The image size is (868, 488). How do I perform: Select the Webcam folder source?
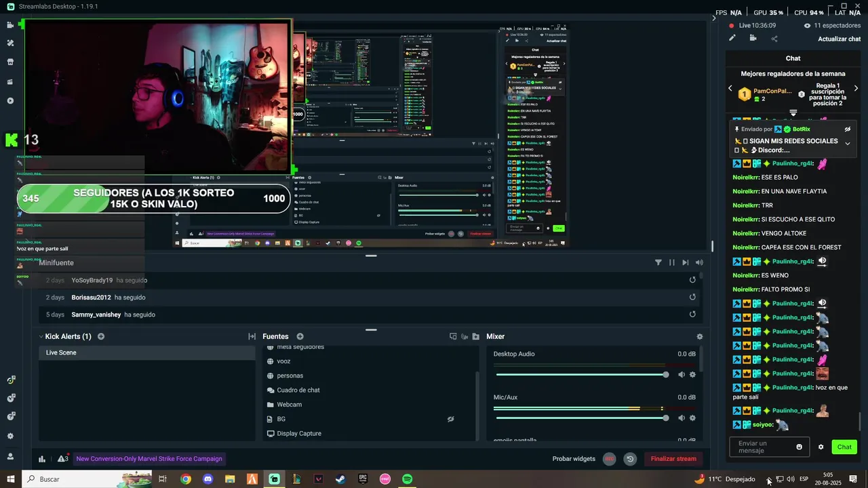click(289, 405)
